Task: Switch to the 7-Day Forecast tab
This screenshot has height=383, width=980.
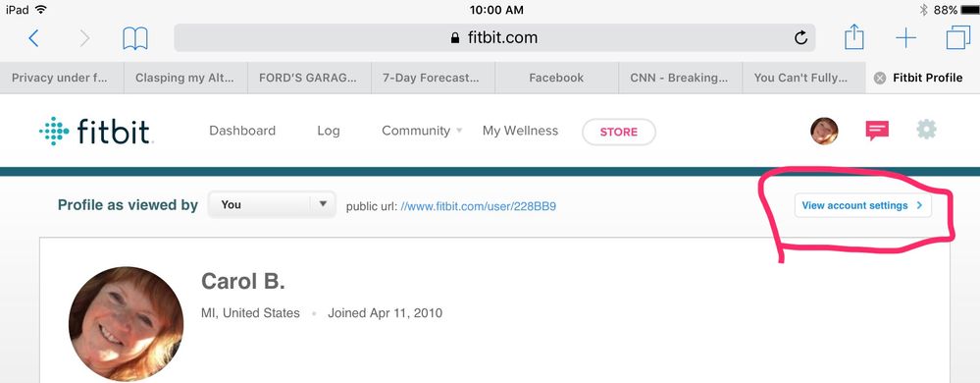Action: pos(432,78)
